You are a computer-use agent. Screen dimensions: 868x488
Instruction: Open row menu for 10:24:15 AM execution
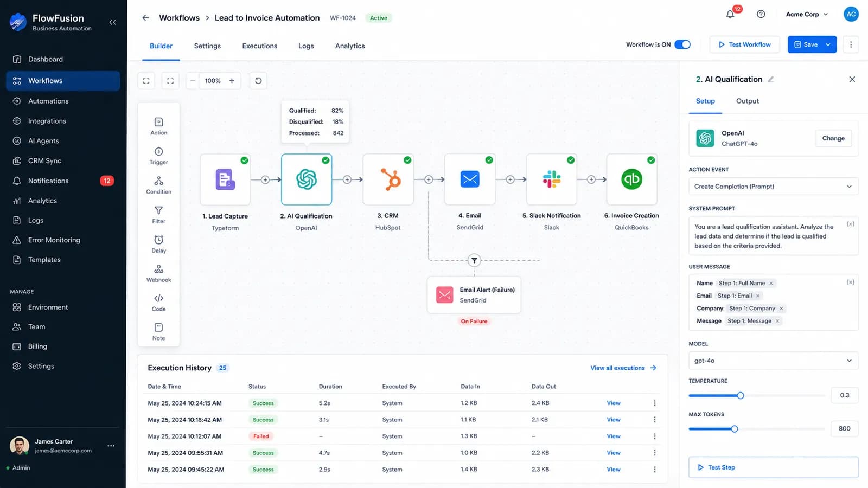tap(655, 403)
